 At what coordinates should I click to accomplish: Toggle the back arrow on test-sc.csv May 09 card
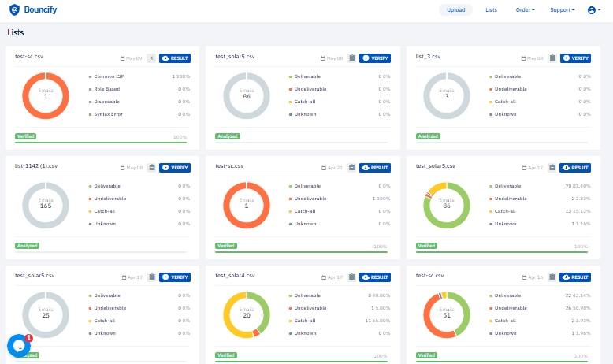[152, 58]
